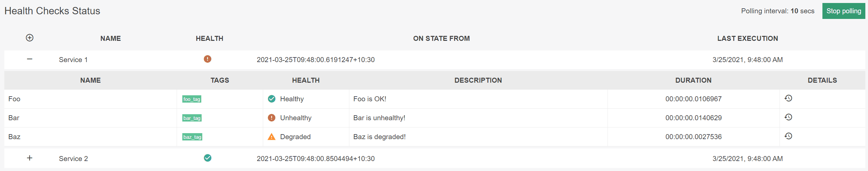The height and width of the screenshot is (171, 868).
Task: Click the Baz degraded warning triangle
Action: [x=271, y=137]
